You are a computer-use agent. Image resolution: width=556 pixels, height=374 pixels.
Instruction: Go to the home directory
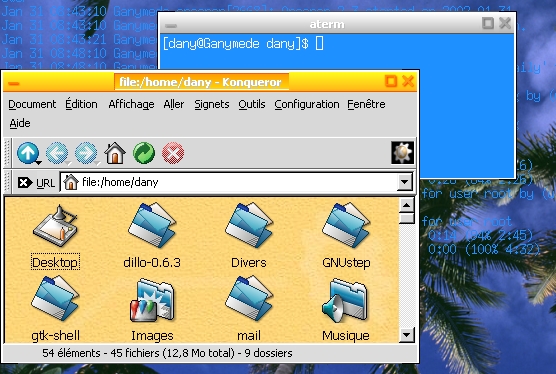point(115,153)
